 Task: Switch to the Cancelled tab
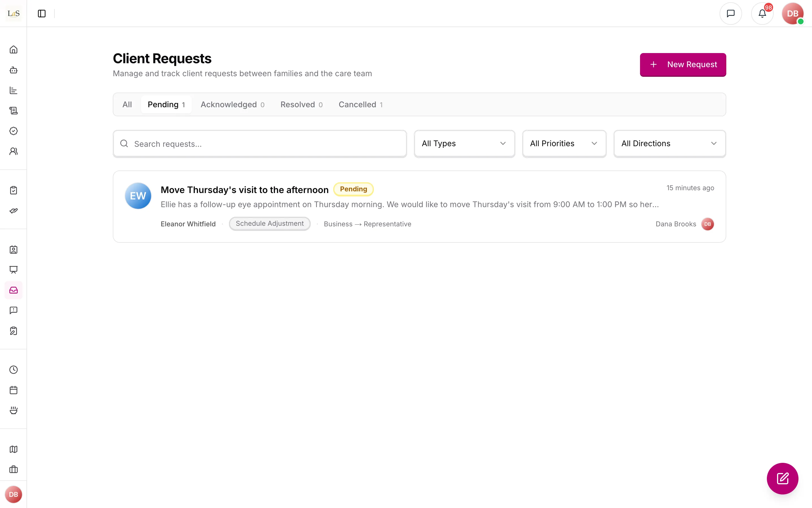click(361, 104)
